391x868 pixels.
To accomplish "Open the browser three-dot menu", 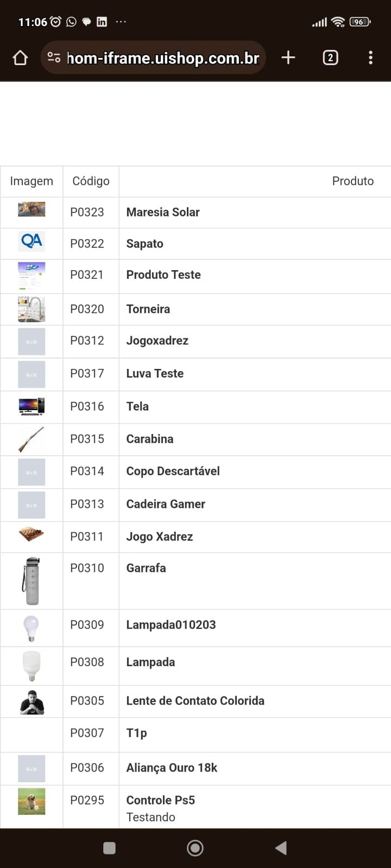I will click(370, 58).
